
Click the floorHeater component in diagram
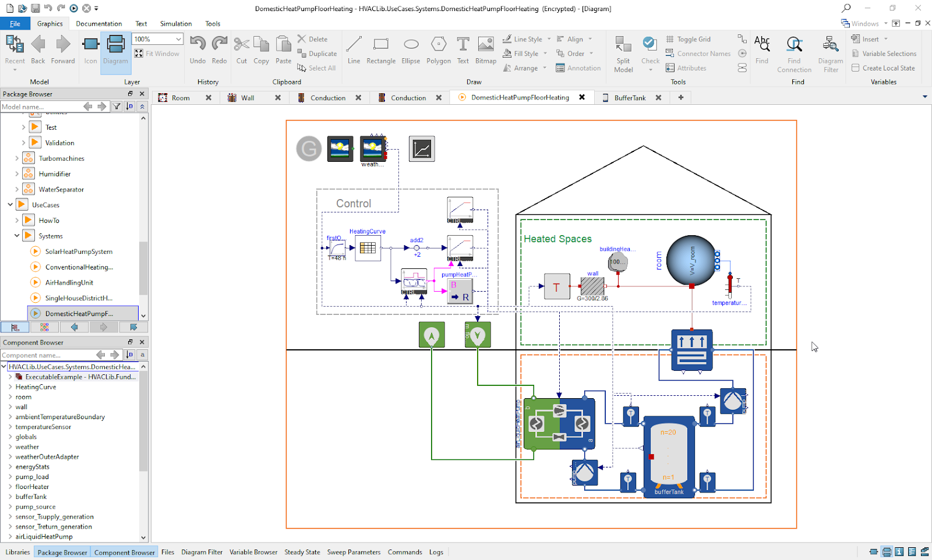pos(691,350)
